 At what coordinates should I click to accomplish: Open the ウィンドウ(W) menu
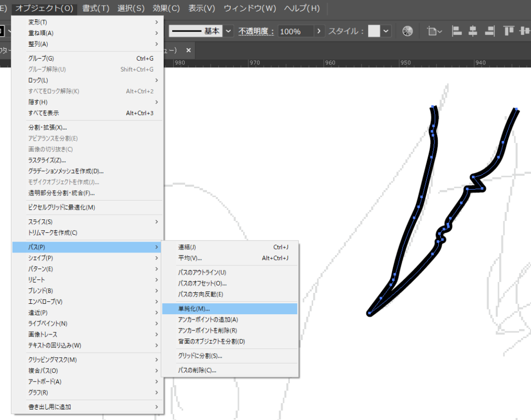pyautogui.click(x=249, y=8)
